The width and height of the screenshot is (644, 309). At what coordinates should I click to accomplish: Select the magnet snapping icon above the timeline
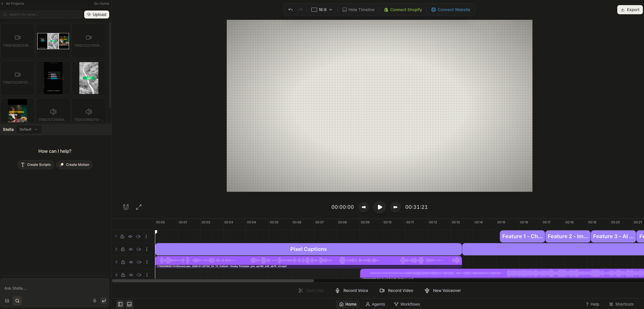pyautogui.click(x=126, y=207)
